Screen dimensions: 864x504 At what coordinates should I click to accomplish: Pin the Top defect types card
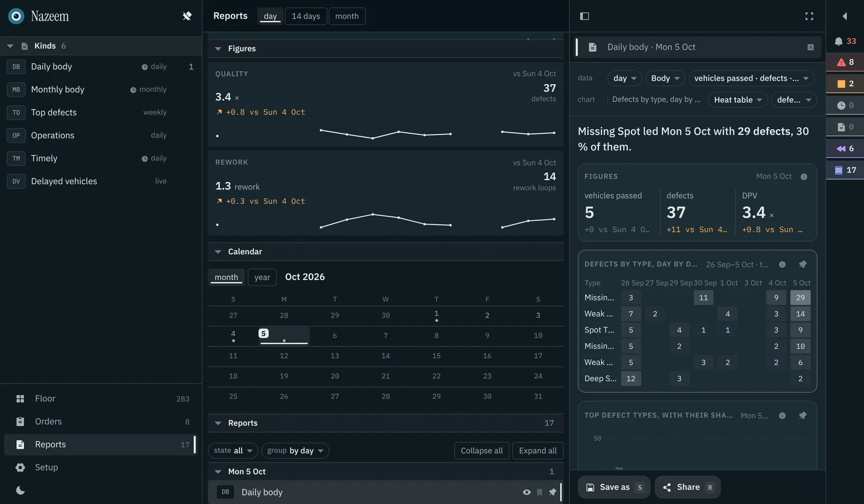[803, 416]
